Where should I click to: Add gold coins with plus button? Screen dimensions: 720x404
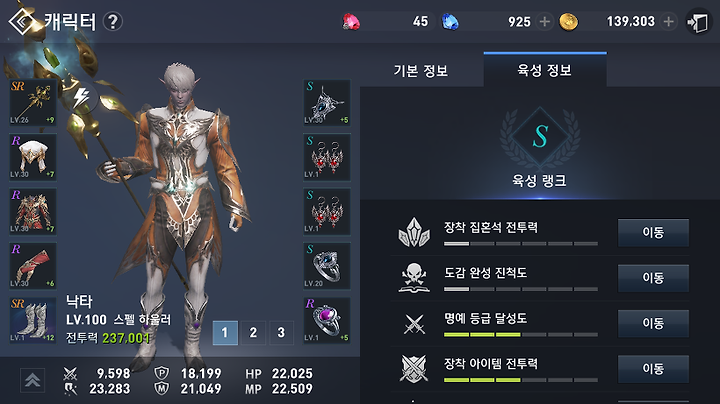point(669,22)
